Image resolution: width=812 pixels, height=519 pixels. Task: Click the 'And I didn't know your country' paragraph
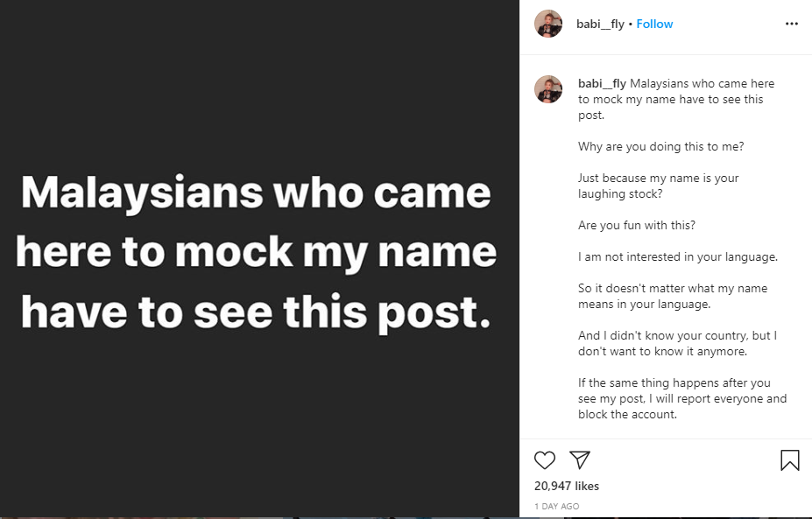click(677, 343)
